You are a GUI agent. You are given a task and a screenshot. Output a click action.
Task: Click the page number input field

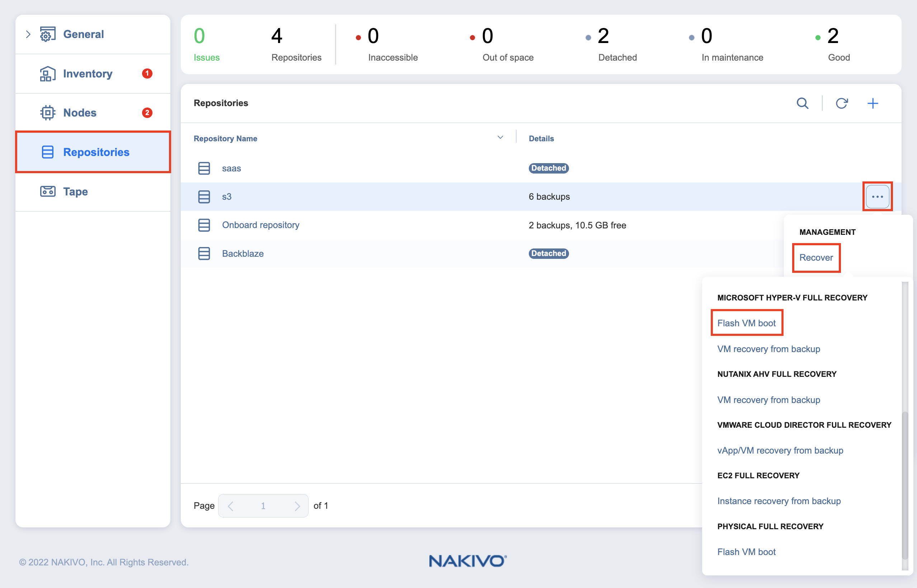(263, 506)
